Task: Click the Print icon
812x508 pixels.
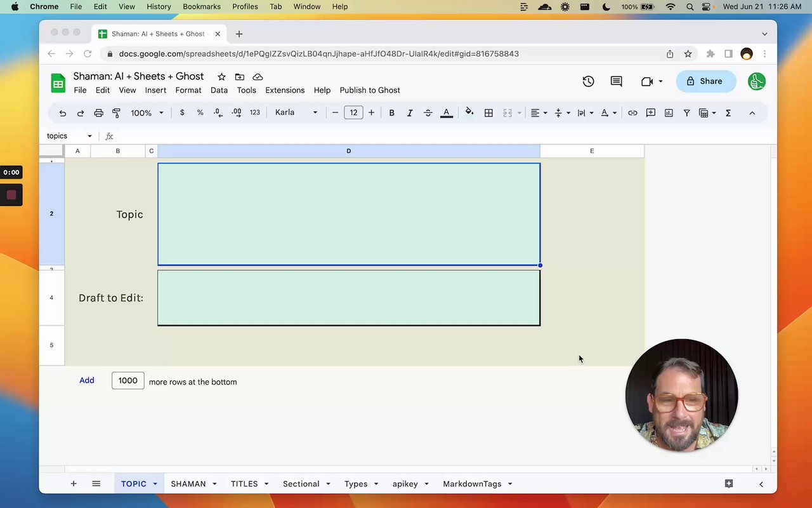Action: [98, 113]
